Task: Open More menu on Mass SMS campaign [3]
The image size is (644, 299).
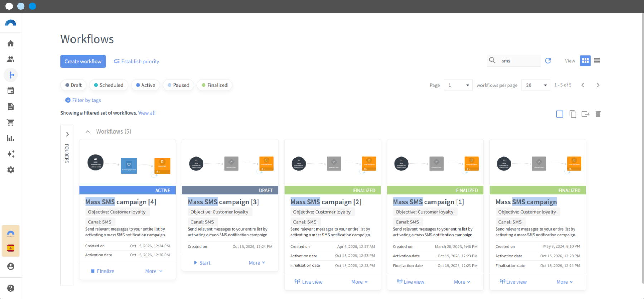Action: [257, 263]
